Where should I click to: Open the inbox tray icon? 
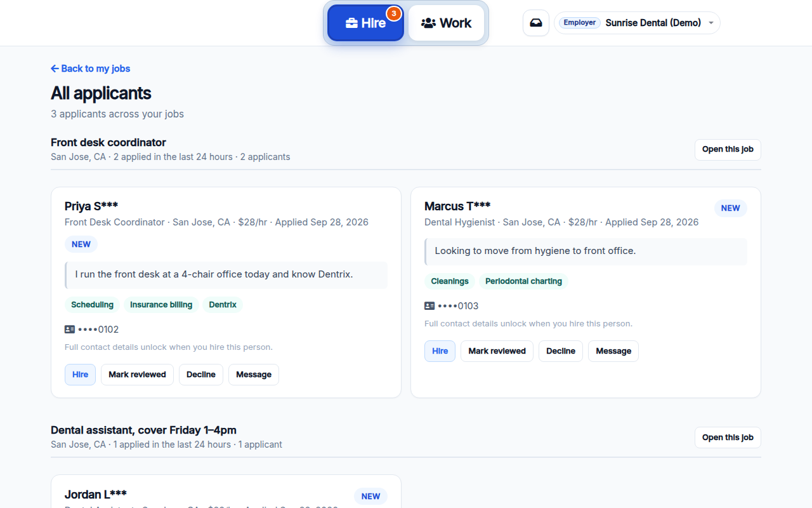click(x=536, y=23)
